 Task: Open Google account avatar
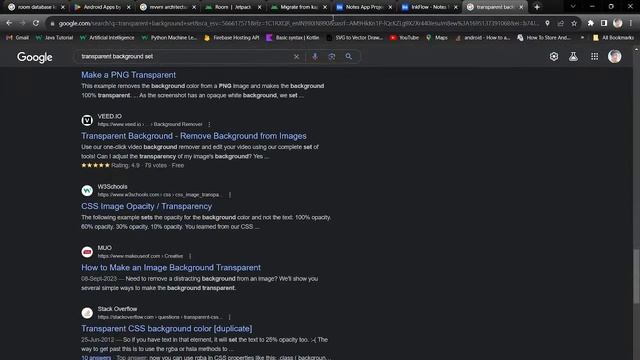click(x=615, y=56)
